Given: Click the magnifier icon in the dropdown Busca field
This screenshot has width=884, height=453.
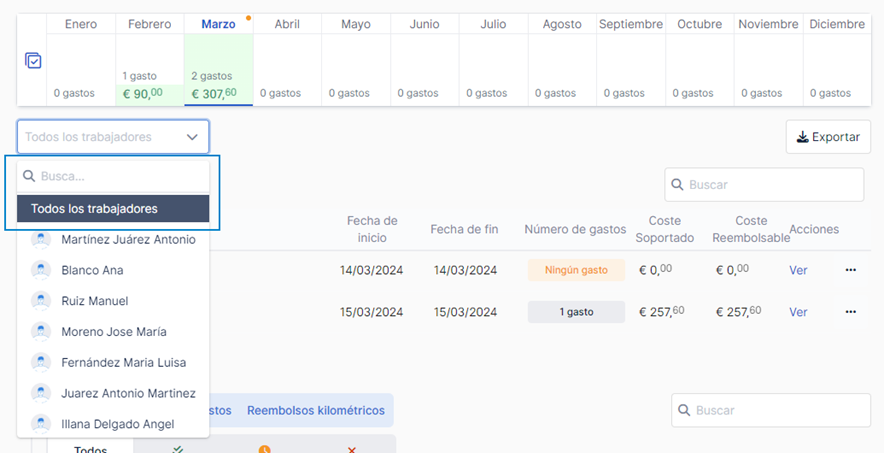Looking at the screenshot, I should [29, 176].
